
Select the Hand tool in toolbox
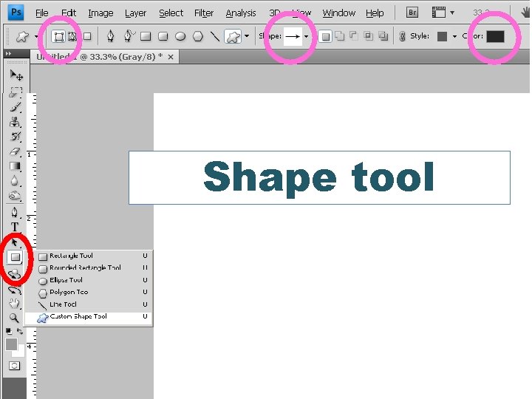click(x=14, y=303)
